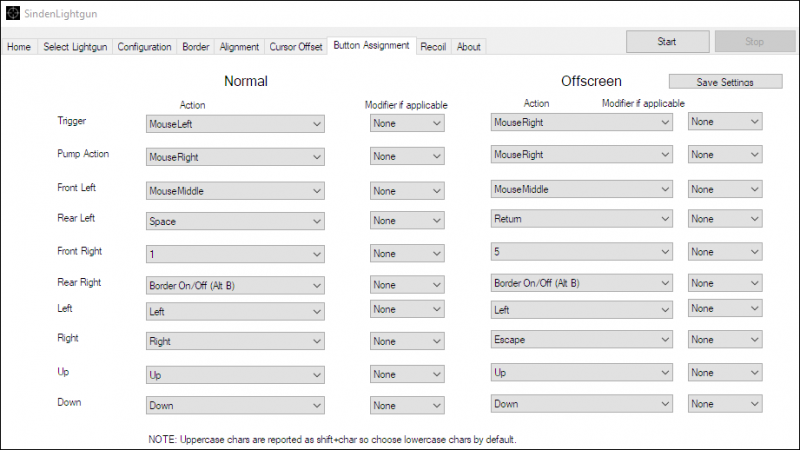Open Offscreen Pump Action action dropdown
The width and height of the screenshot is (800, 450).
coord(582,155)
